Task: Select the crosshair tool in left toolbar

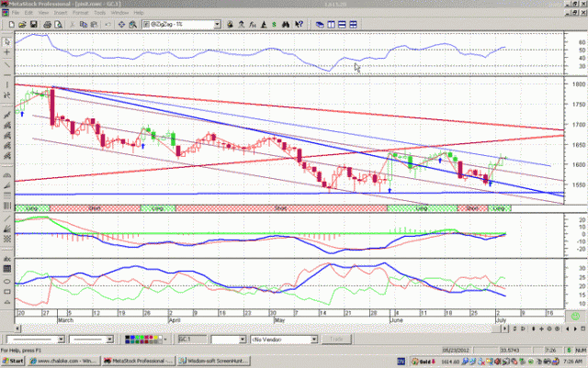Action: pos(8,51)
